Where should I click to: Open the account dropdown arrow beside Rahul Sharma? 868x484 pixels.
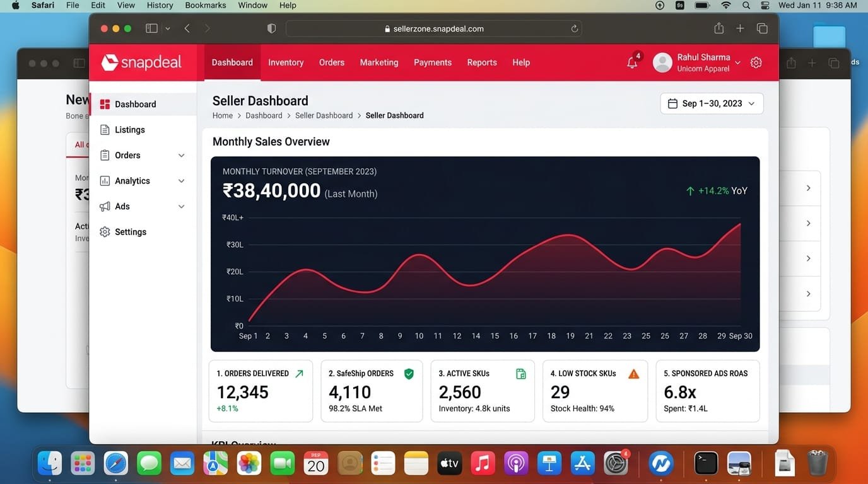pyautogui.click(x=737, y=63)
